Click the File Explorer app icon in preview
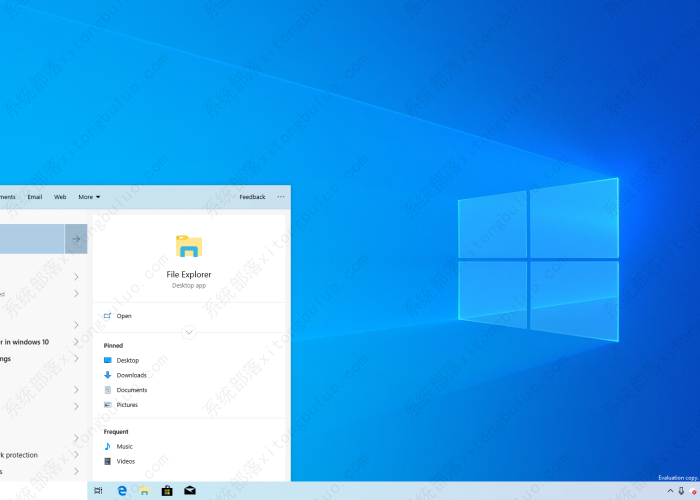Image resolution: width=700 pixels, height=500 pixels. click(189, 246)
